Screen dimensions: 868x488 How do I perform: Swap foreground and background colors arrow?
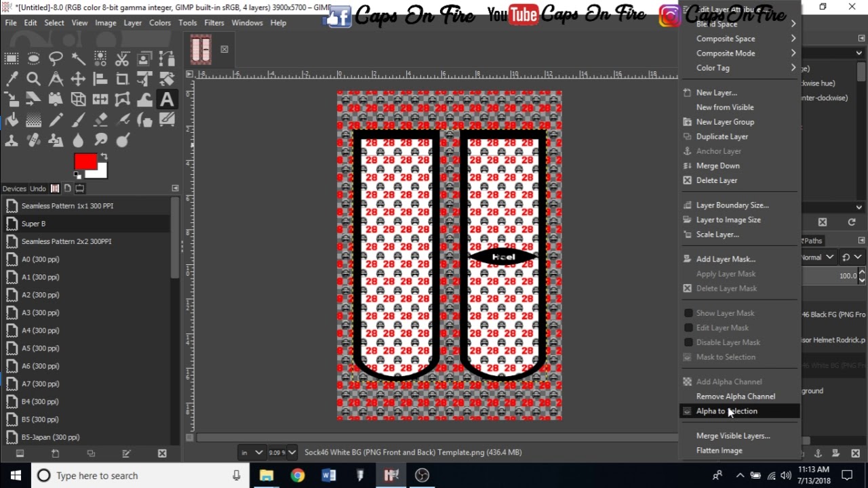(x=103, y=157)
